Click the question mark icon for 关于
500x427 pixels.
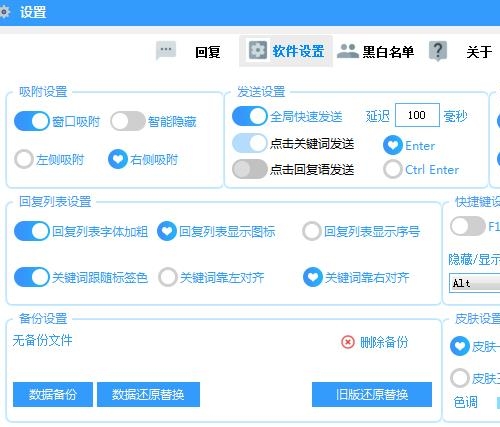[438, 51]
